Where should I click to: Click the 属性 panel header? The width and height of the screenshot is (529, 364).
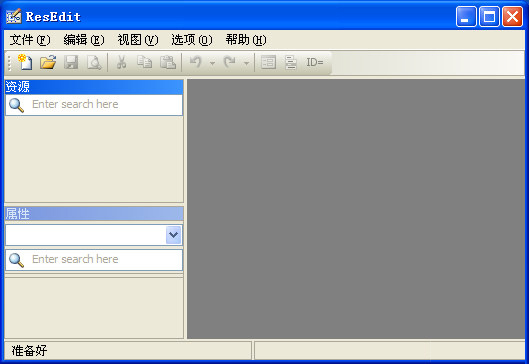click(x=94, y=214)
